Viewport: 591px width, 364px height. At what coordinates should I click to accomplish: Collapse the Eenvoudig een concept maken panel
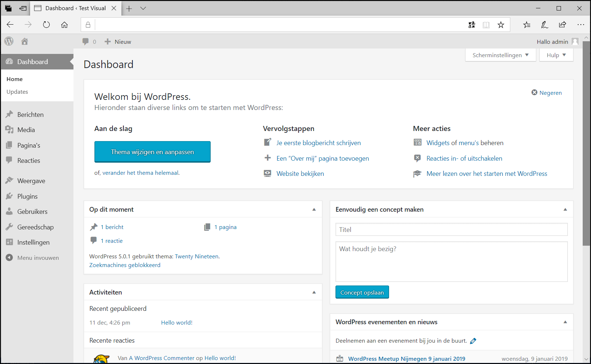click(565, 209)
